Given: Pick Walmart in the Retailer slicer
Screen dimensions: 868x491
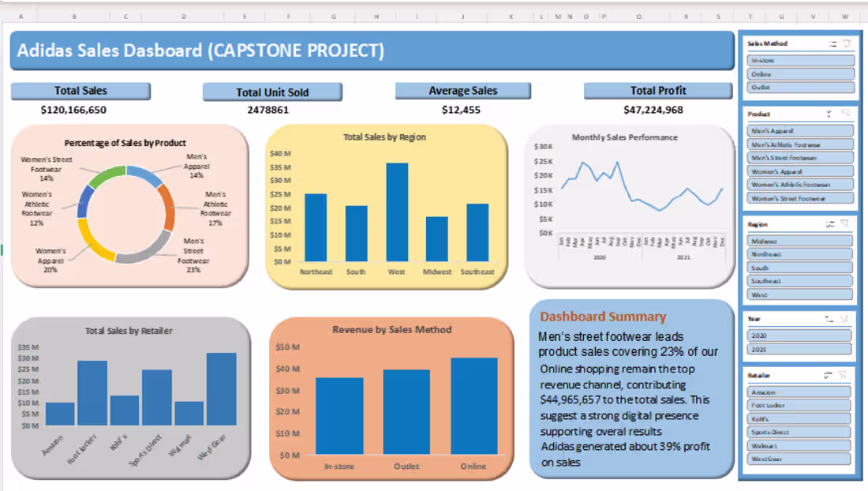Looking at the screenshot, I should (799, 445).
